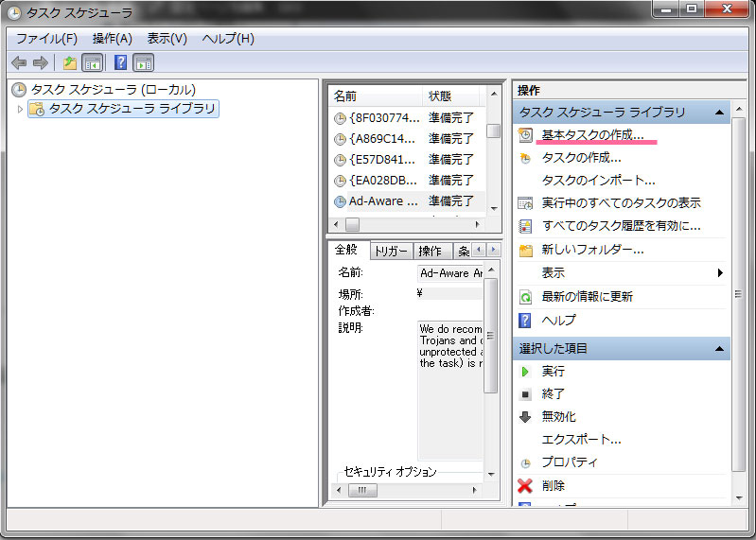Click the 名前 column header
Viewport: 756px width, 540px height.
pos(375,96)
